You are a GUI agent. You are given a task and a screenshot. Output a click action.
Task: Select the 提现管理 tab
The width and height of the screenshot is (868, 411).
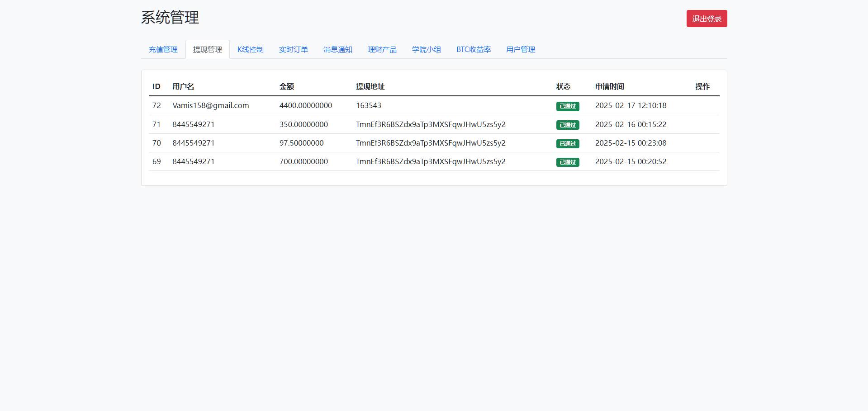point(208,49)
